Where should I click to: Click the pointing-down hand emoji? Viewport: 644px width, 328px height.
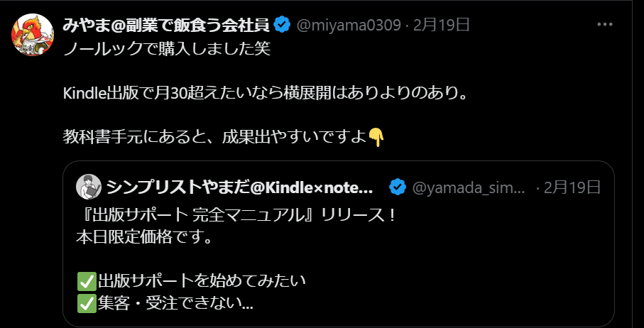[376, 137]
